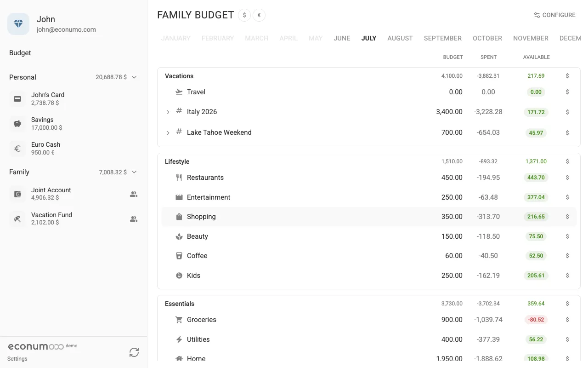Image resolution: width=588 pixels, height=368 pixels.
Task: Open Settings link
Action: pyautogui.click(x=17, y=359)
